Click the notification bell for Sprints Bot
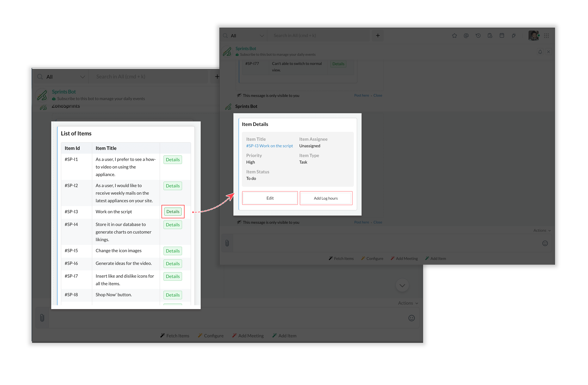The image size is (588, 385). (540, 52)
